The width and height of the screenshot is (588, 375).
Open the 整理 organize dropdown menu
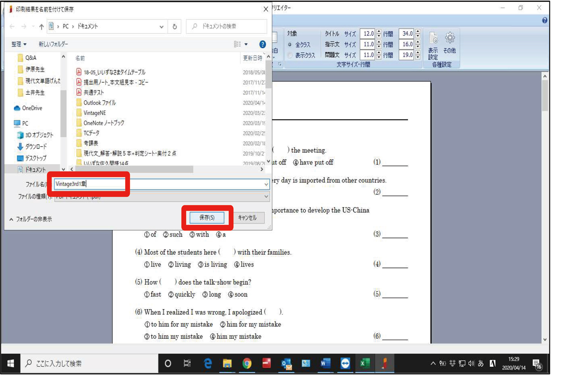(x=19, y=44)
